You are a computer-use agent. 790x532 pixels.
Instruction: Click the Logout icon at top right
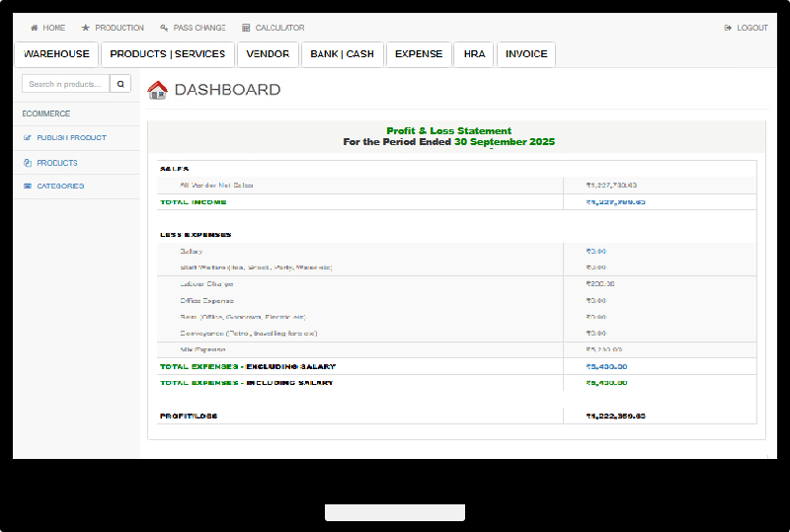(728, 28)
